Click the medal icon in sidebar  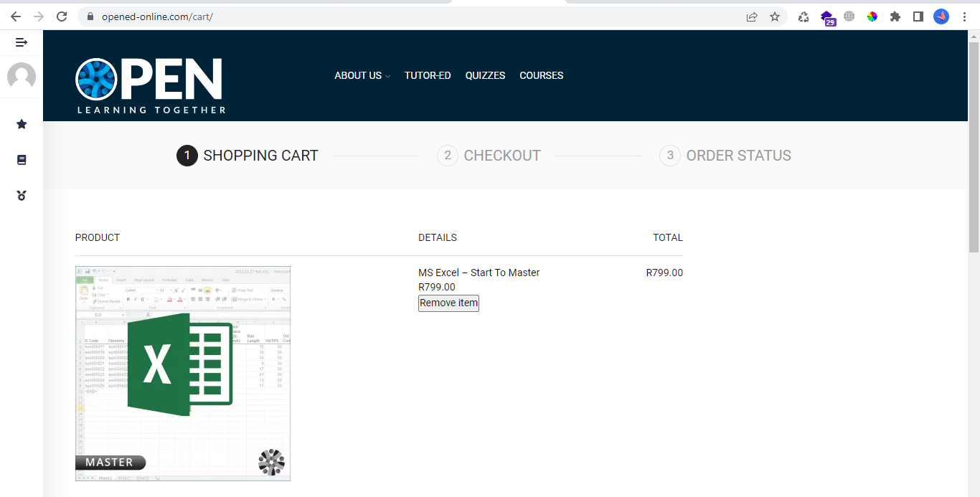(22, 195)
